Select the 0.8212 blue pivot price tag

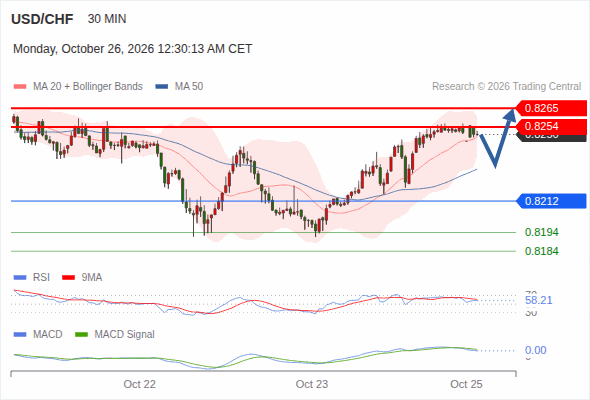tap(551, 201)
